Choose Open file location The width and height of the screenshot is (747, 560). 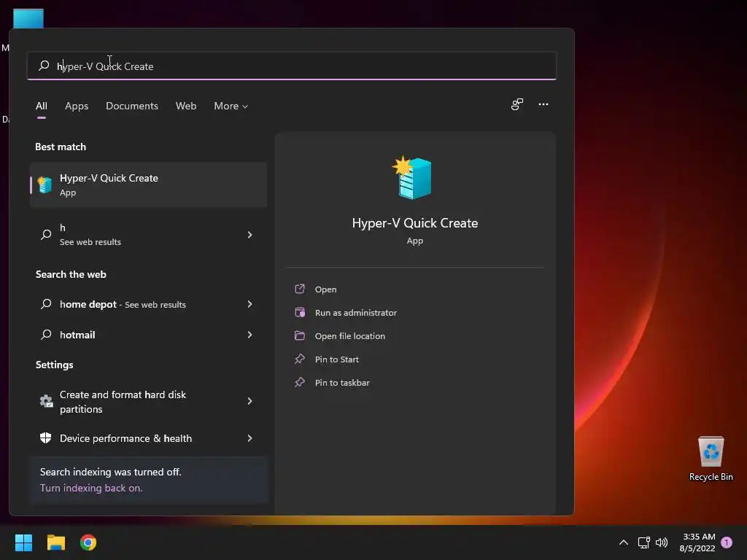[349, 336]
